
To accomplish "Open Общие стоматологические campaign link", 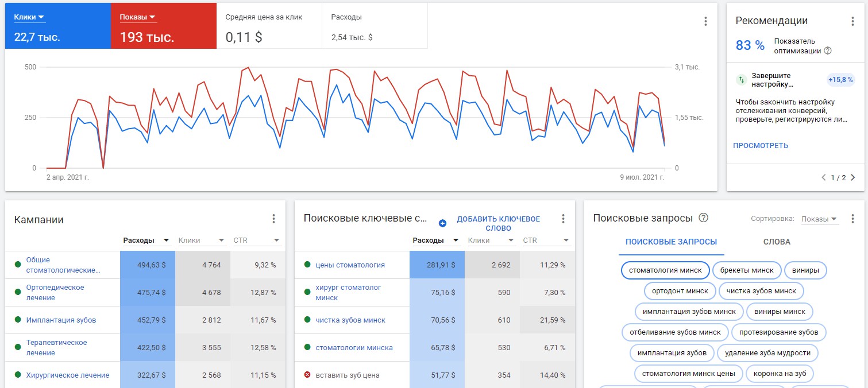I will pos(63,265).
